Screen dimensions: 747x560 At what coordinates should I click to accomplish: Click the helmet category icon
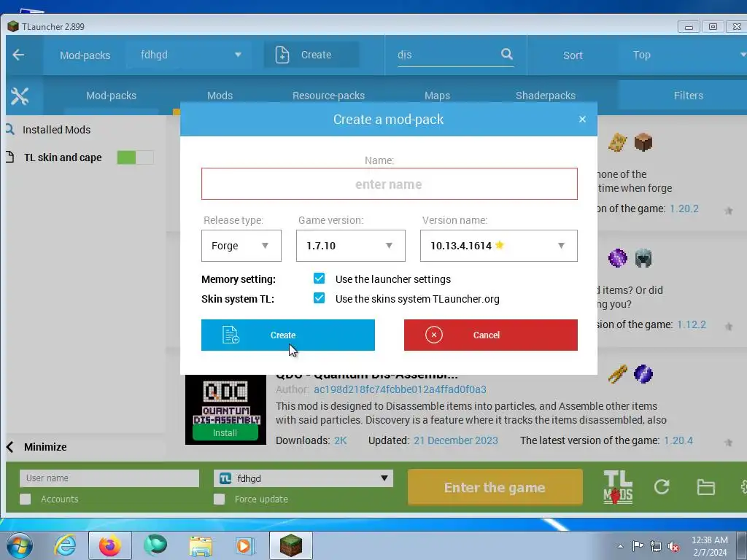(x=643, y=258)
